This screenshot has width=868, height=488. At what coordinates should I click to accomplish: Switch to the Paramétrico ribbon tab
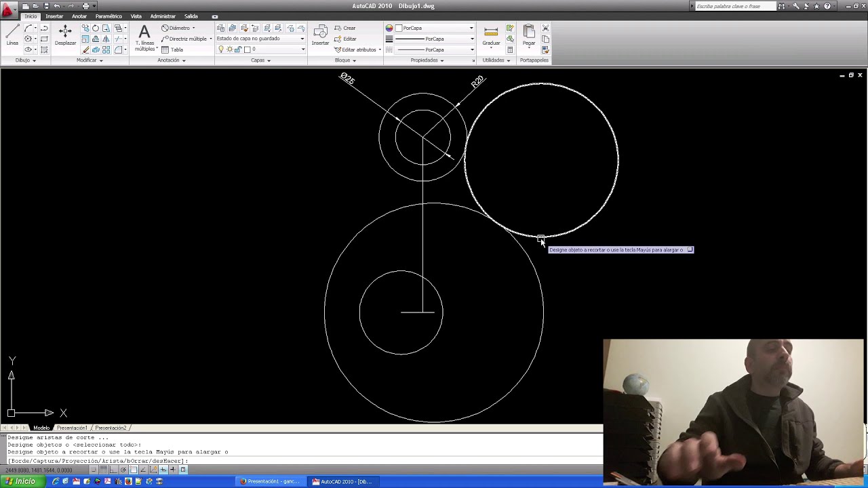(x=108, y=16)
